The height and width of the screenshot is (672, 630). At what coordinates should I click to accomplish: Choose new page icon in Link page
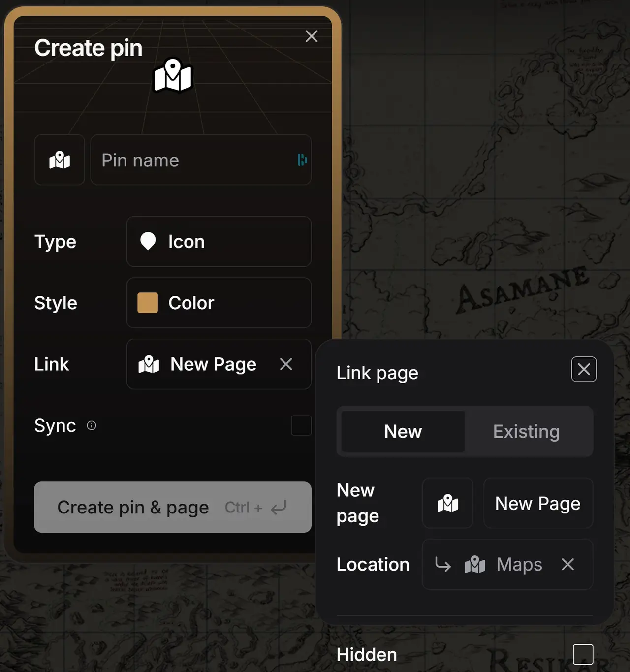click(448, 503)
